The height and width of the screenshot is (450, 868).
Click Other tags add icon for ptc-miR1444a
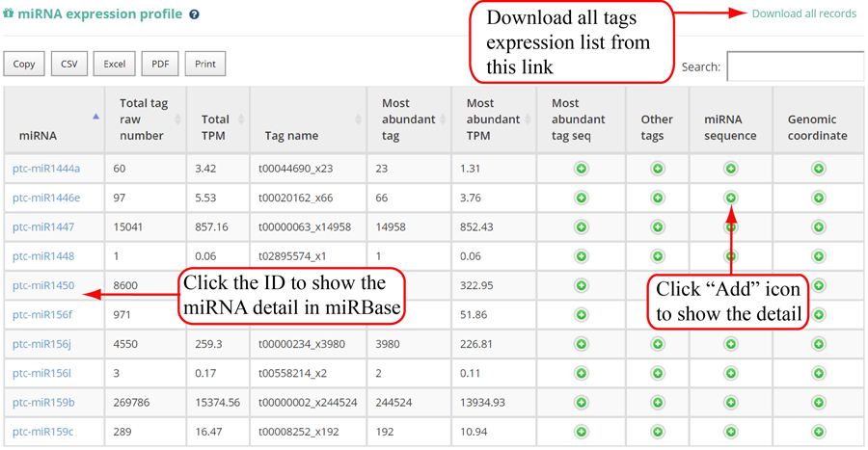point(658,169)
